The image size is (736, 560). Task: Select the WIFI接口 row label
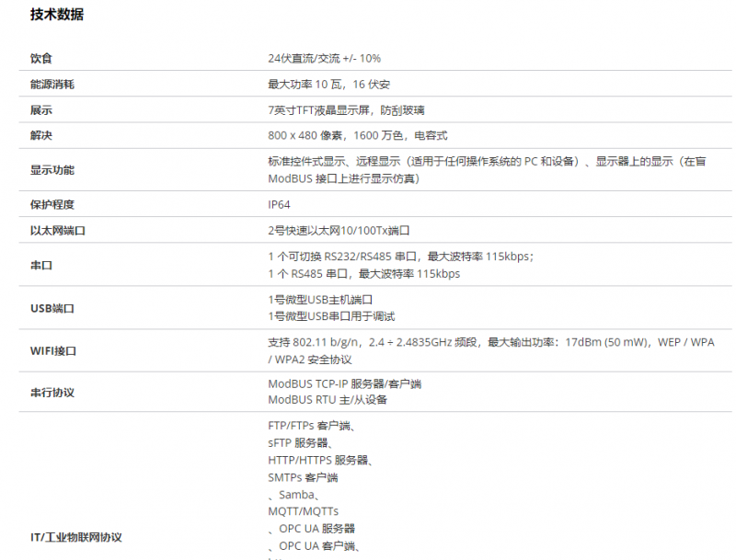(x=52, y=350)
